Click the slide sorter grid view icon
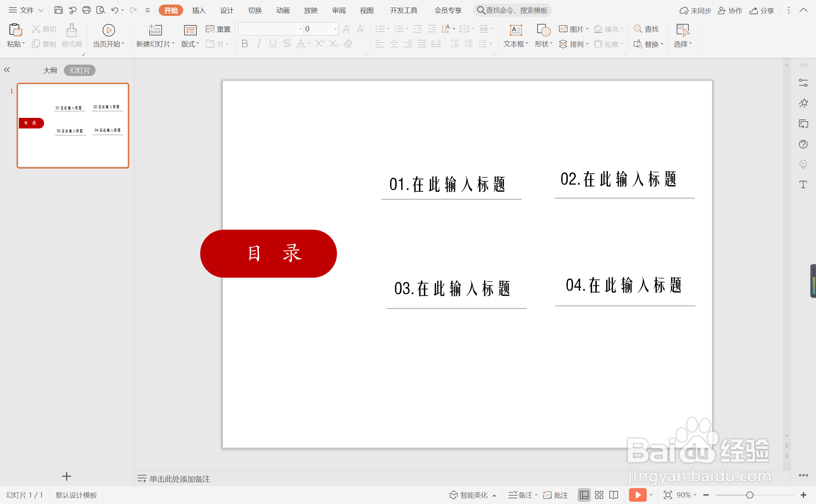The height and width of the screenshot is (504, 816). point(599,495)
